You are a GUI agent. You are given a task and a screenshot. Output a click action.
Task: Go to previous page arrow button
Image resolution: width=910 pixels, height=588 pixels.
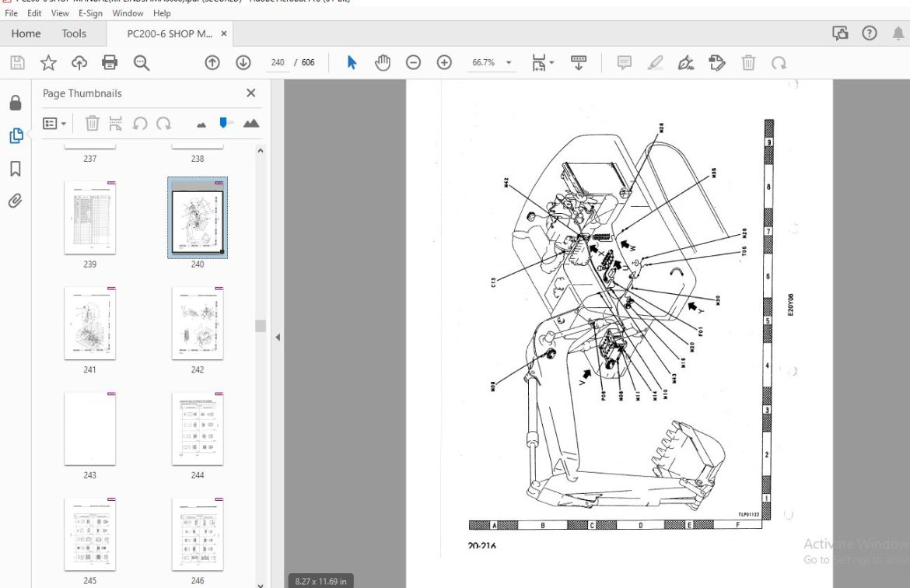pyautogui.click(x=212, y=63)
